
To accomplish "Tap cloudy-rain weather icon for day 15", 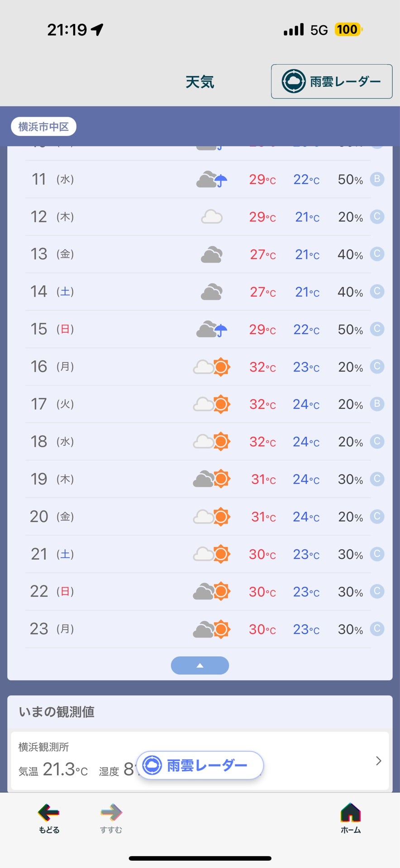I will 212,329.
